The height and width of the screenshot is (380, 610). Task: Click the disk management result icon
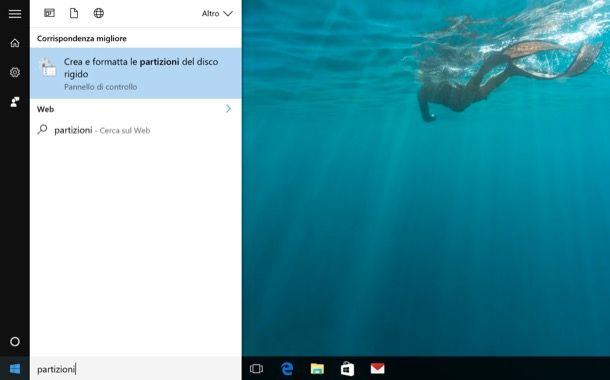[49, 68]
